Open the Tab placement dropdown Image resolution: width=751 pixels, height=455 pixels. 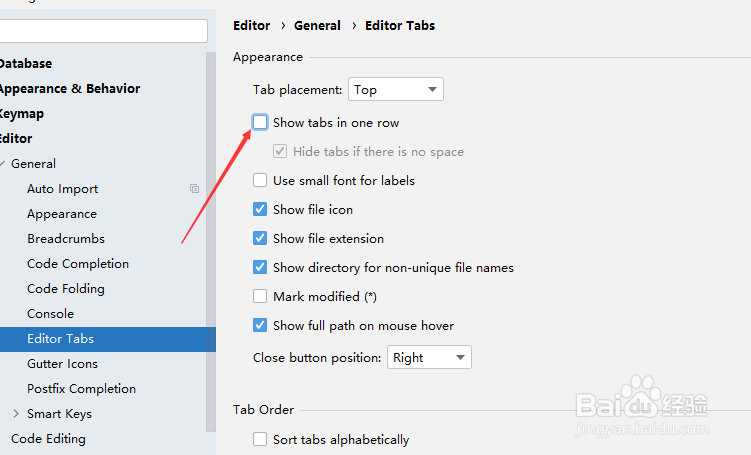pyautogui.click(x=396, y=90)
